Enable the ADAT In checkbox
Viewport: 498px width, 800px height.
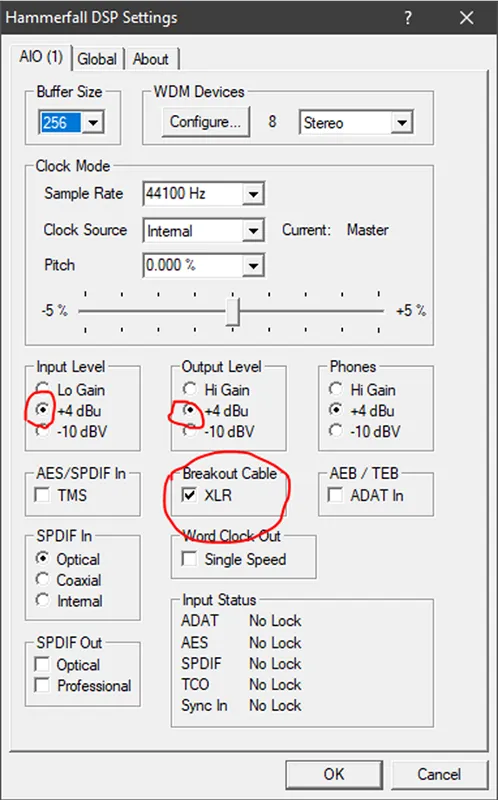pos(335,495)
